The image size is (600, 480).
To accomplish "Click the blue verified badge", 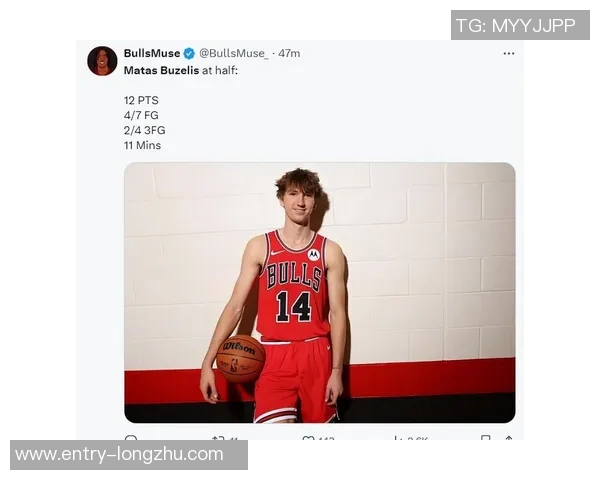I will click(189, 54).
